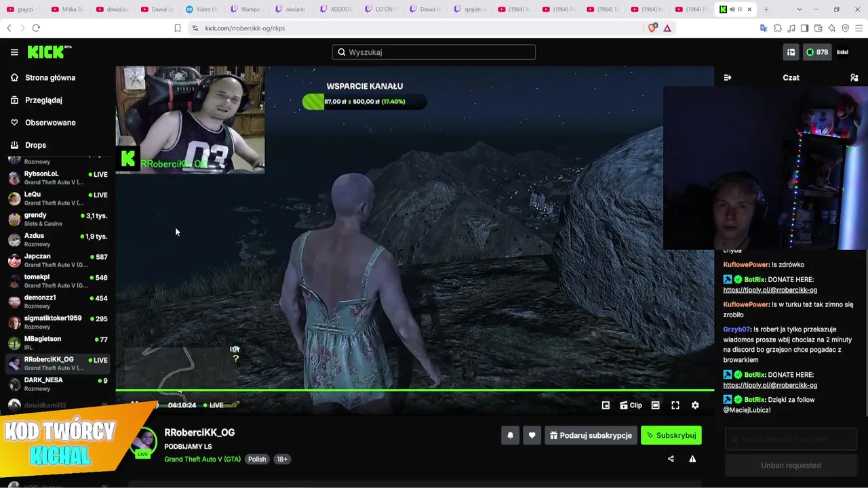Create a Clip from the stream
The image size is (868, 488).
coord(631,405)
